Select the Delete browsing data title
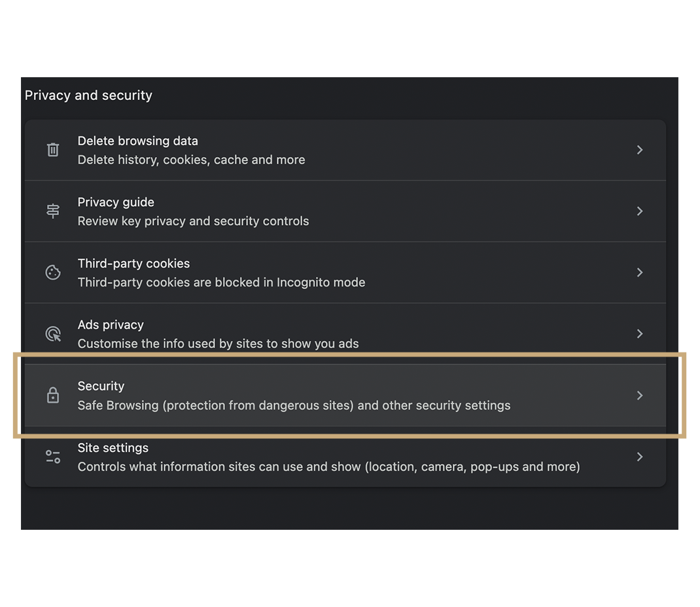This screenshot has height=607, width=700. coord(137,141)
